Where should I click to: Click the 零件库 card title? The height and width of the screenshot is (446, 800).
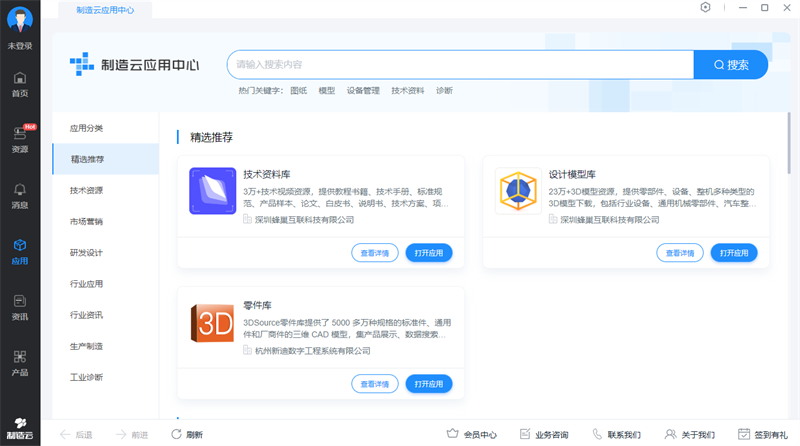click(257, 305)
